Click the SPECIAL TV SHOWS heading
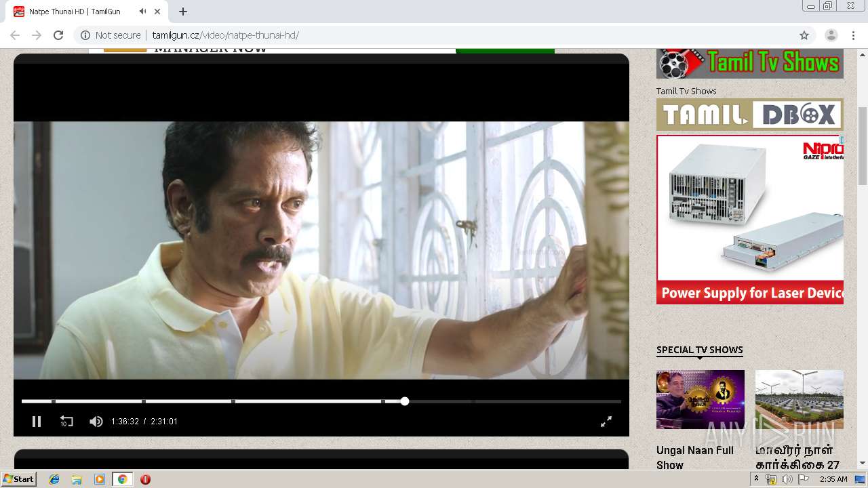 click(x=700, y=350)
